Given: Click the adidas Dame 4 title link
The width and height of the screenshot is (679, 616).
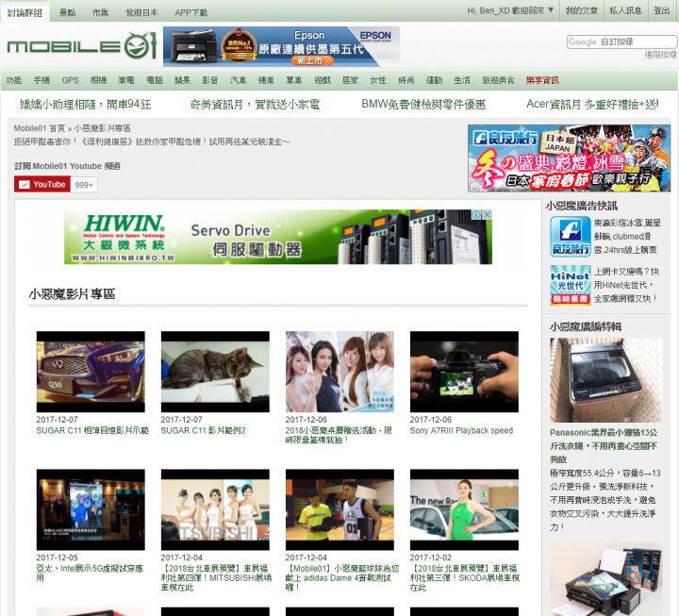Looking at the screenshot, I should point(341,578).
